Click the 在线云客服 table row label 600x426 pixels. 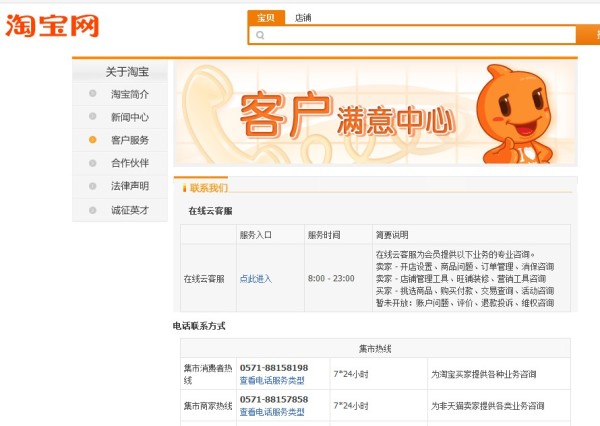coord(204,279)
